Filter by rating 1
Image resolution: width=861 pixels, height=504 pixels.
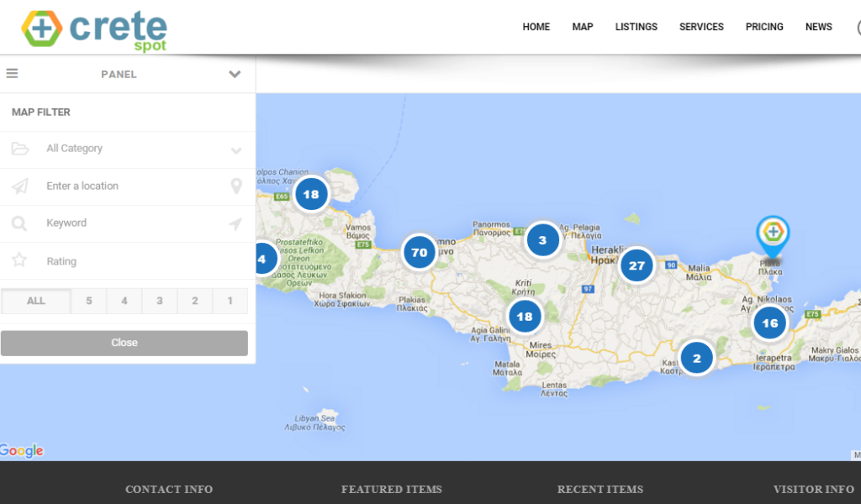(x=230, y=301)
